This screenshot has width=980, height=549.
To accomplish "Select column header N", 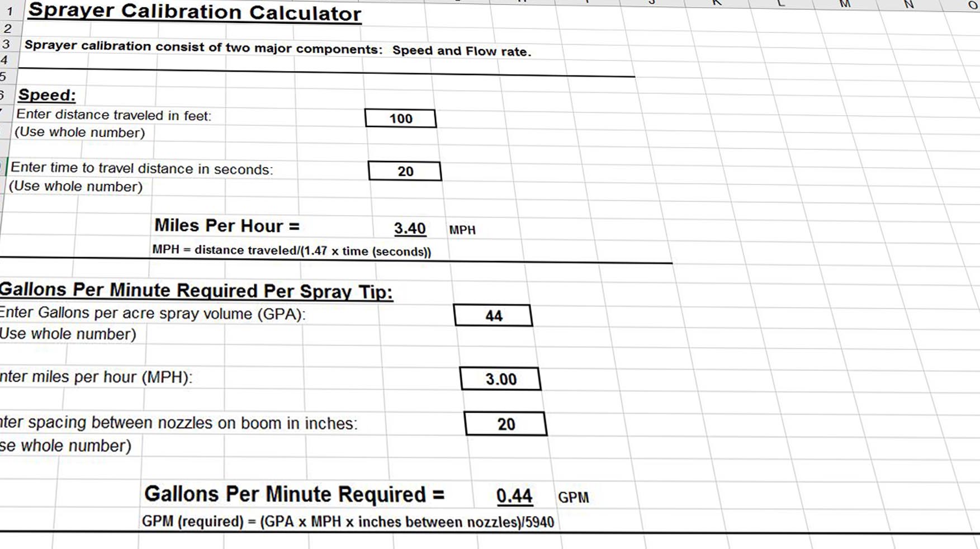I will pos(909,5).
